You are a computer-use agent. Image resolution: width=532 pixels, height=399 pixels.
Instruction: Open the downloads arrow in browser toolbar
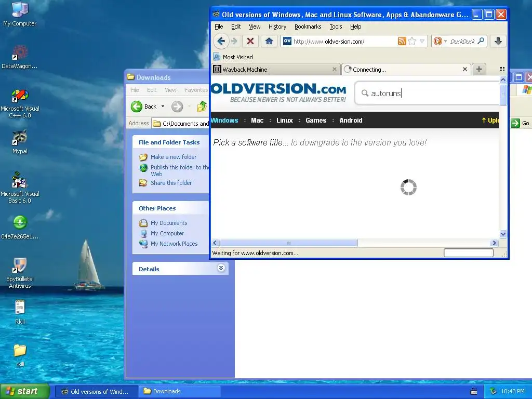[x=498, y=42]
